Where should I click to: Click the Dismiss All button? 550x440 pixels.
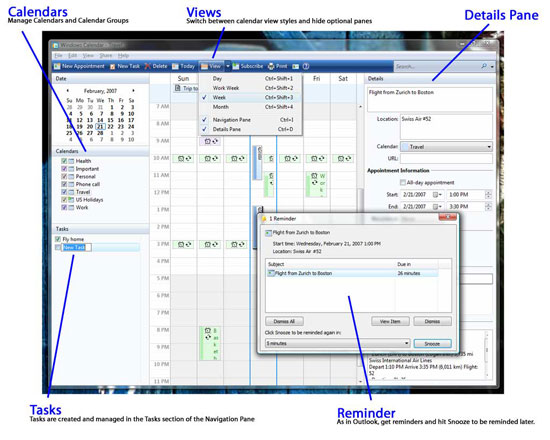pos(284,321)
